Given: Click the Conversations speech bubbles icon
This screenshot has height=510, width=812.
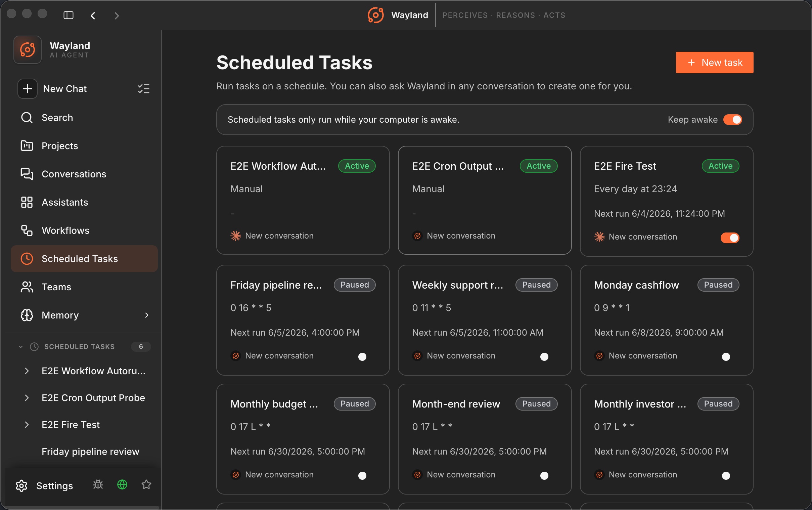Looking at the screenshot, I should point(27,174).
